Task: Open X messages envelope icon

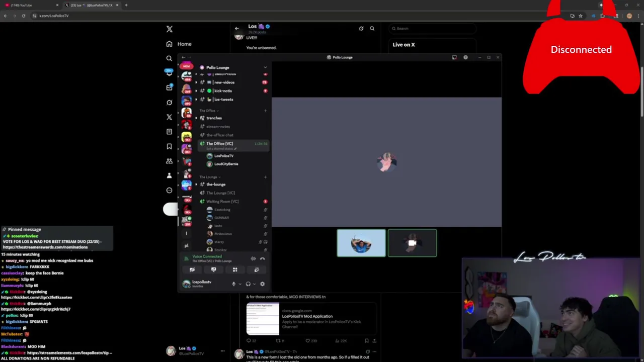Action: pos(170,88)
